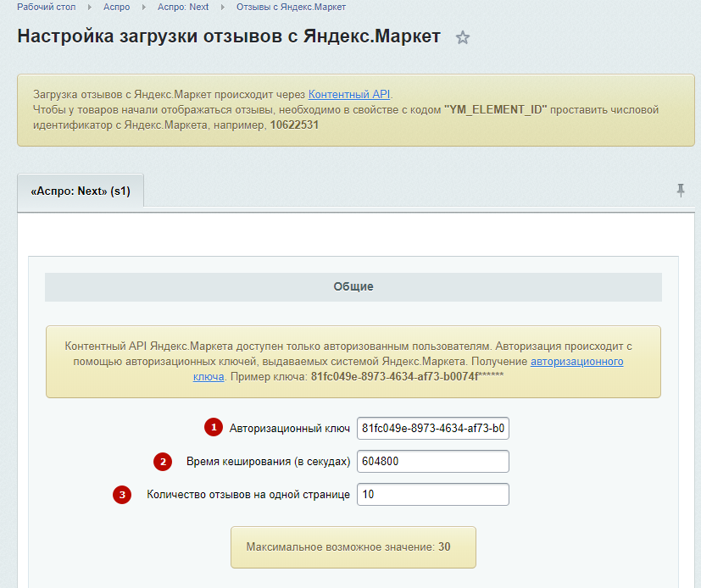701x588 pixels.
Task: Open Аспро: Next breadcrumb
Action: coord(183,7)
